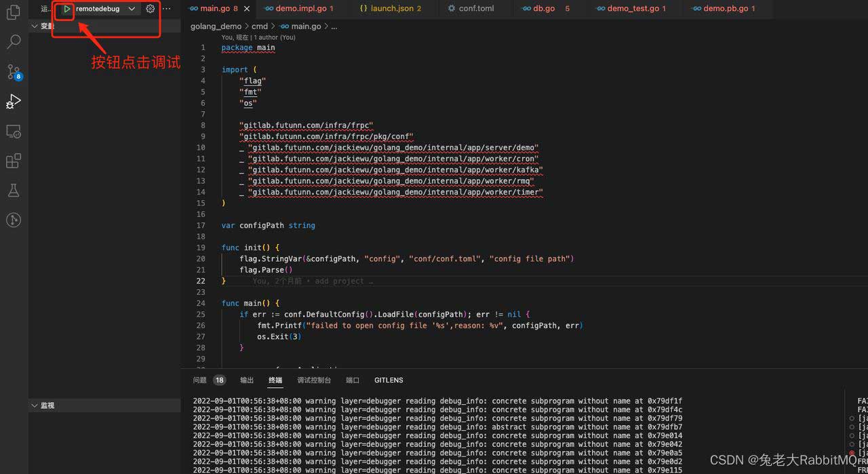Open more debug actions with the ellipsis button
This screenshot has height=474, width=868.
click(x=165, y=8)
